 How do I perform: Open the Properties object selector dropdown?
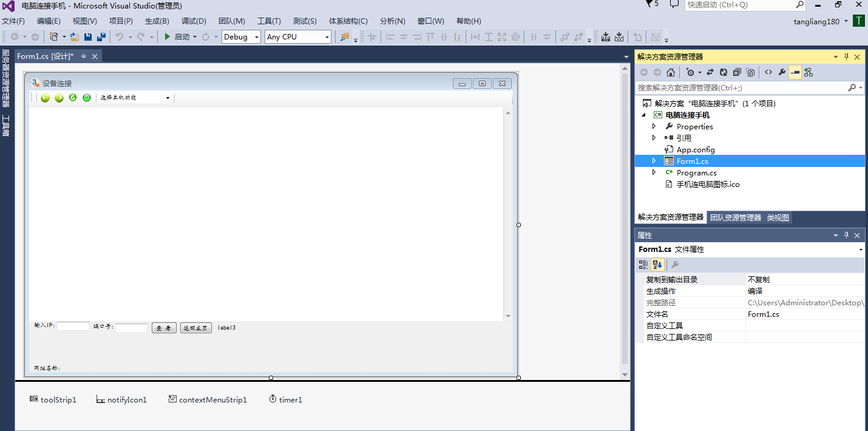[861, 249]
